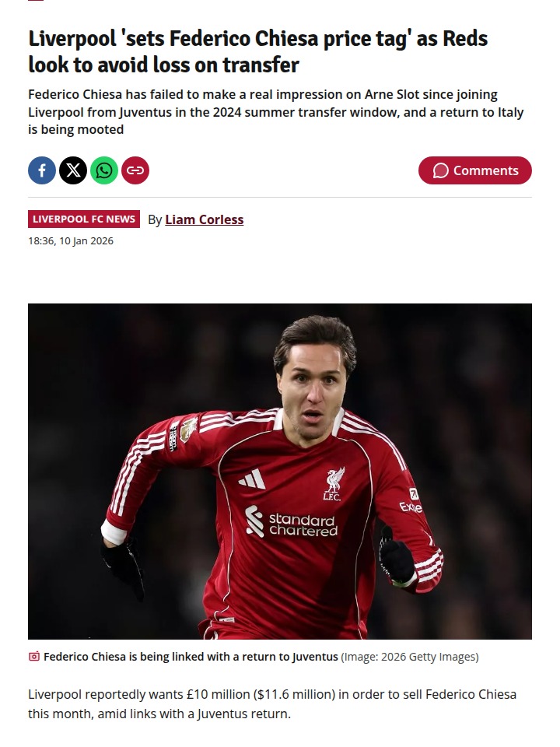
Task: Share the article via WhatsApp
Action: [104, 170]
